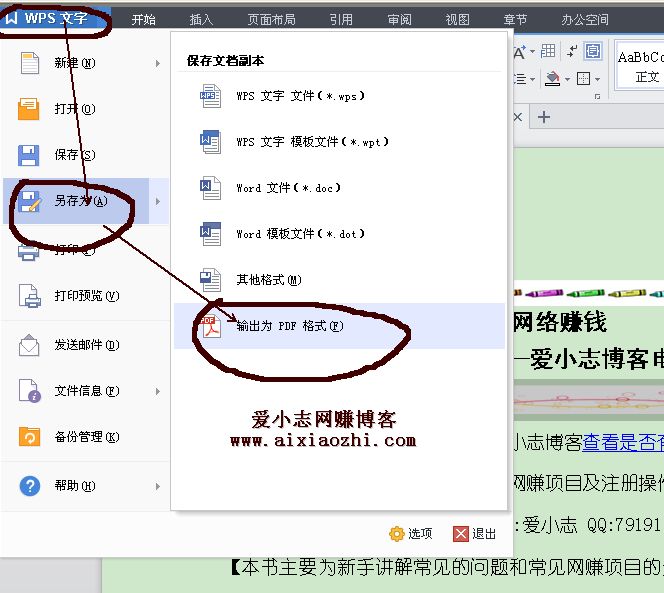Click the borders icon
Viewport: 664px width, 593px height.
point(584,79)
